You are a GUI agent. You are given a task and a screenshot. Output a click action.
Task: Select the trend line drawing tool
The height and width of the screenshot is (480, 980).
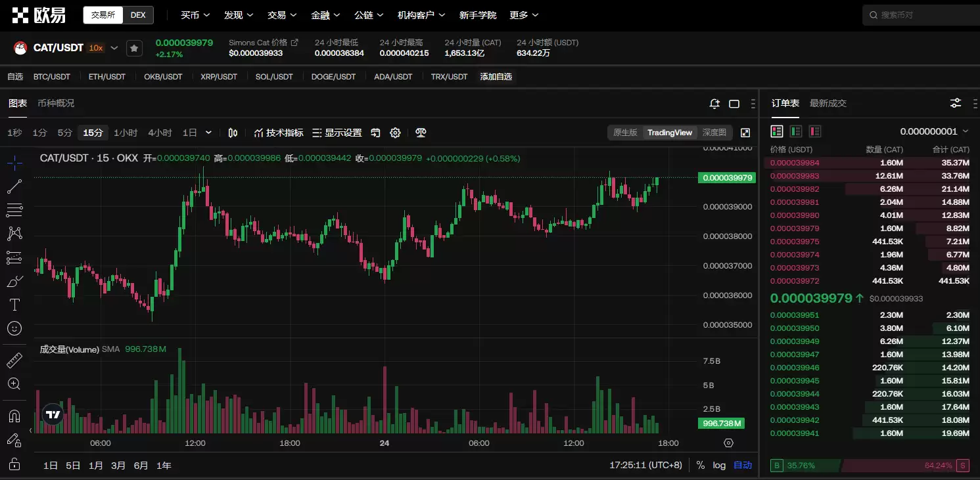coord(14,187)
